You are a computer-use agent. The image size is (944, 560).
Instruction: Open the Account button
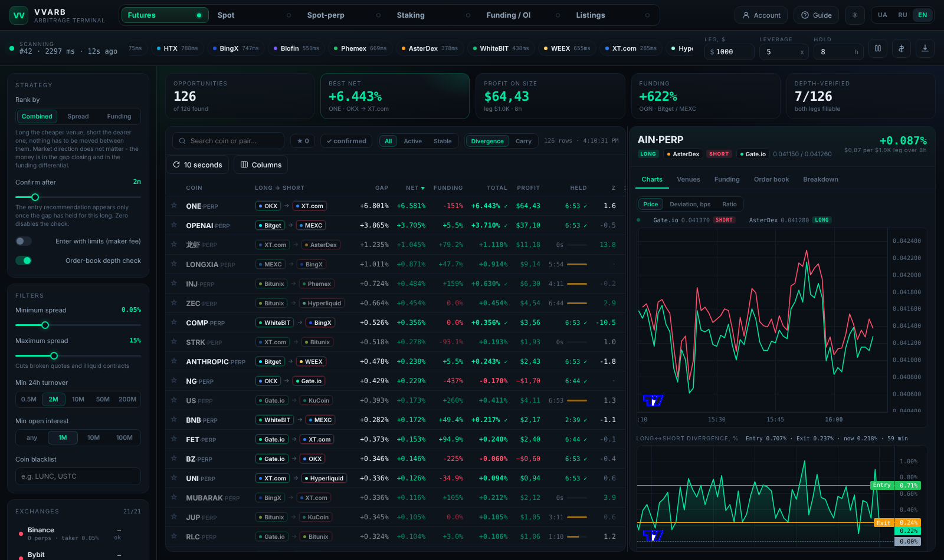pyautogui.click(x=761, y=15)
